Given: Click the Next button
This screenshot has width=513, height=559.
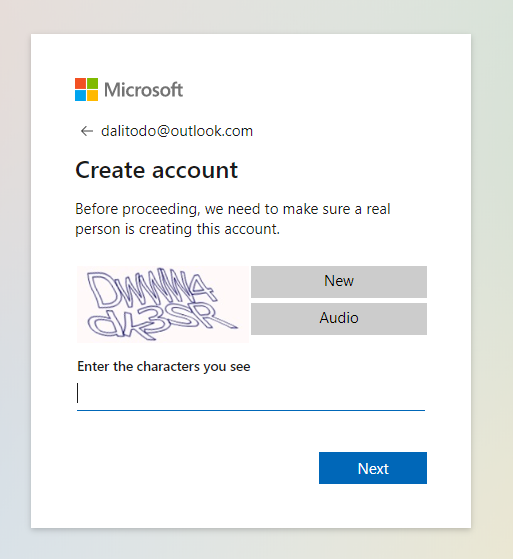Looking at the screenshot, I should coord(373,468).
